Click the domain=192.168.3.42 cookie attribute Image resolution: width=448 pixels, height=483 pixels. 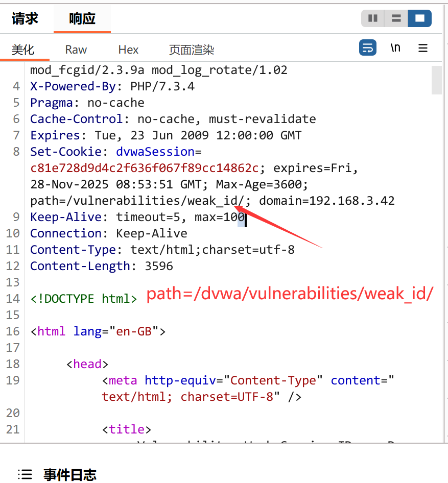tap(327, 201)
